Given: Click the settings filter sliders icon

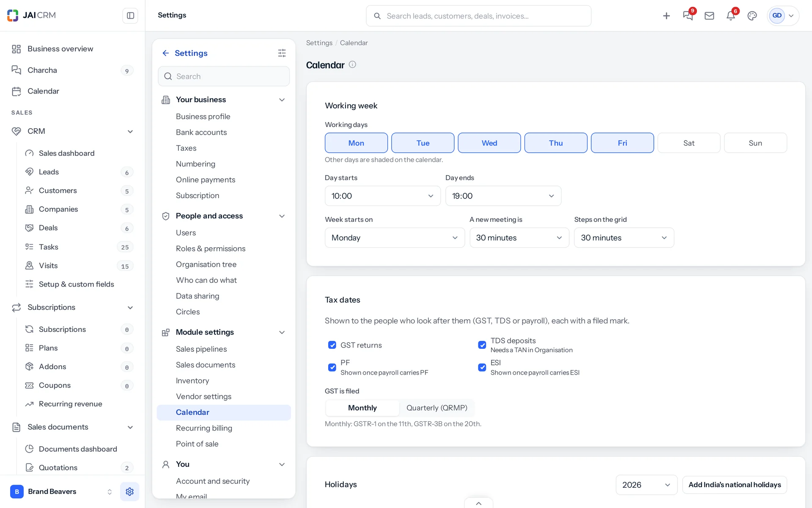Looking at the screenshot, I should coord(282,53).
